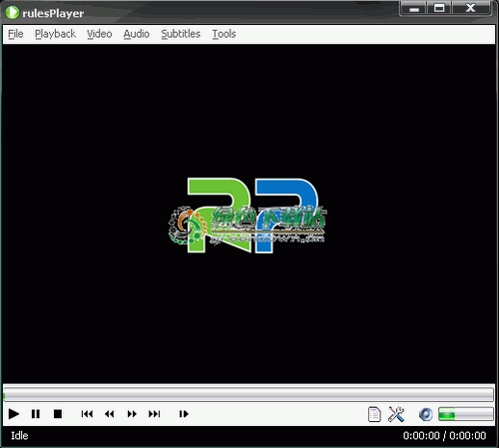Close the rulesPlayer window

[x=471, y=8]
